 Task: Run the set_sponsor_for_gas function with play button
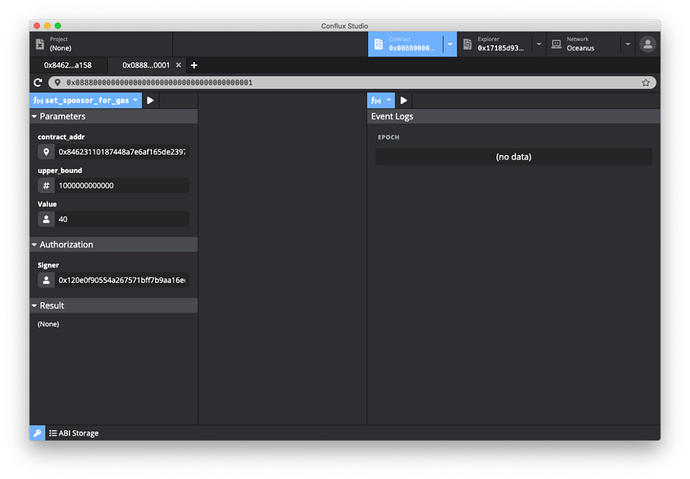[150, 100]
